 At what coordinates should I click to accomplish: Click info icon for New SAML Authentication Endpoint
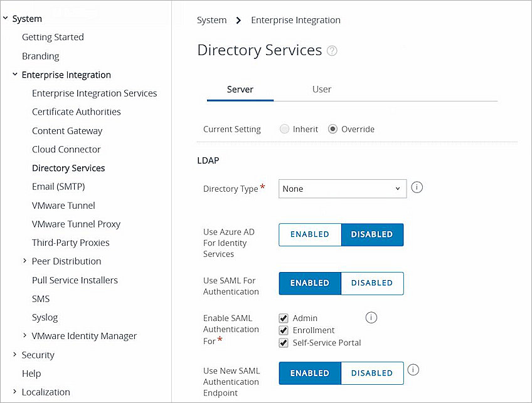(x=413, y=370)
